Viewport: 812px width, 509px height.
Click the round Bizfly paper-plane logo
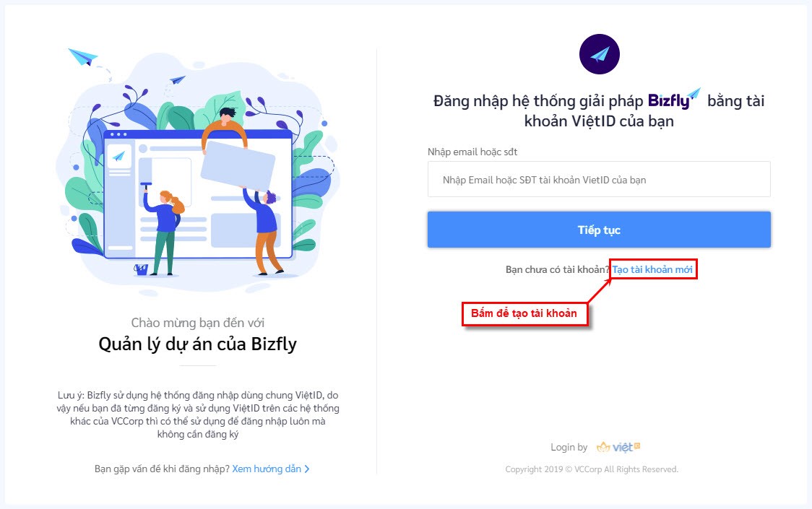[x=599, y=54]
